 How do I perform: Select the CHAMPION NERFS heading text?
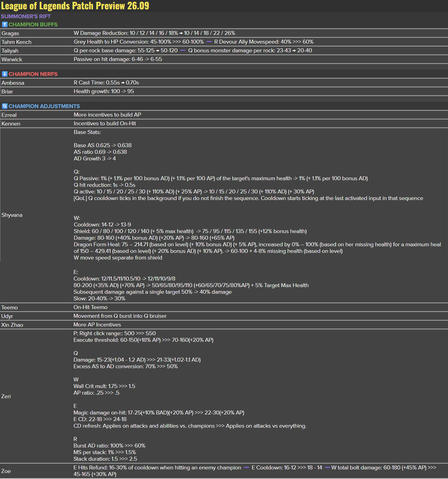click(x=33, y=74)
